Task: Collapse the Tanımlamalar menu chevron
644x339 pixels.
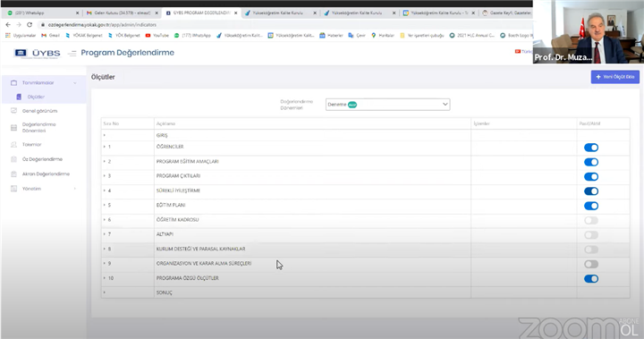Action: point(75,83)
